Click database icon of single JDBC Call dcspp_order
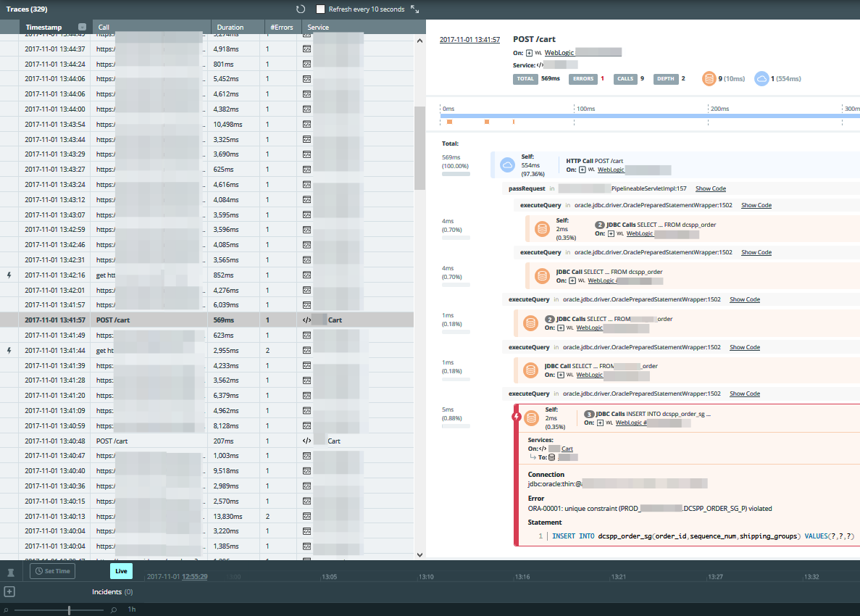860x616 pixels. (542, 276)
